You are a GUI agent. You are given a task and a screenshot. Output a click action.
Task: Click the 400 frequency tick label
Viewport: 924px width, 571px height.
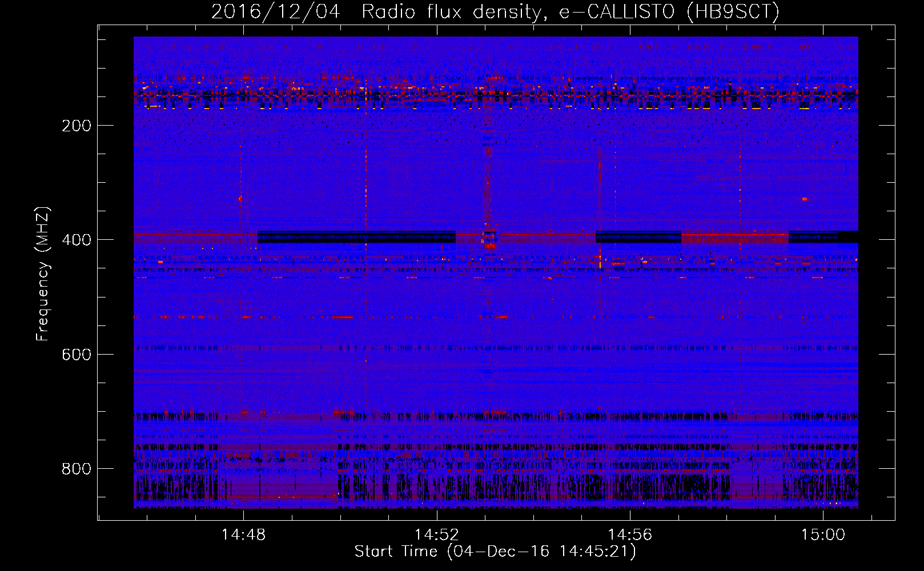tap(77, 240)
